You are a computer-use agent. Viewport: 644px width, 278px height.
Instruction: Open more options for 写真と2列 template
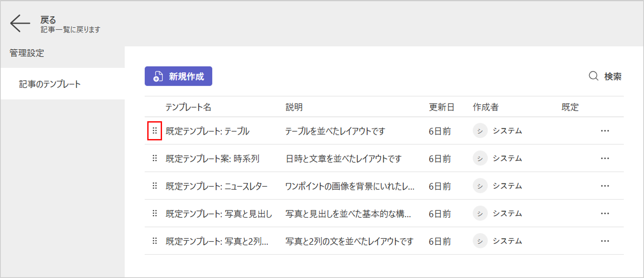[605, 241]
